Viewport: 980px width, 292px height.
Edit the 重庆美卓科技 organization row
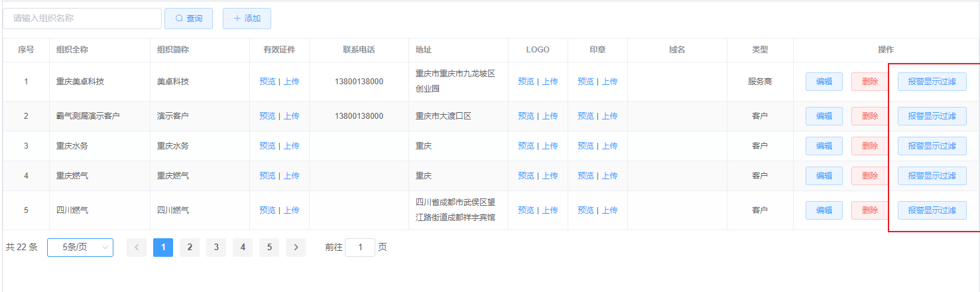pos(824,82)
